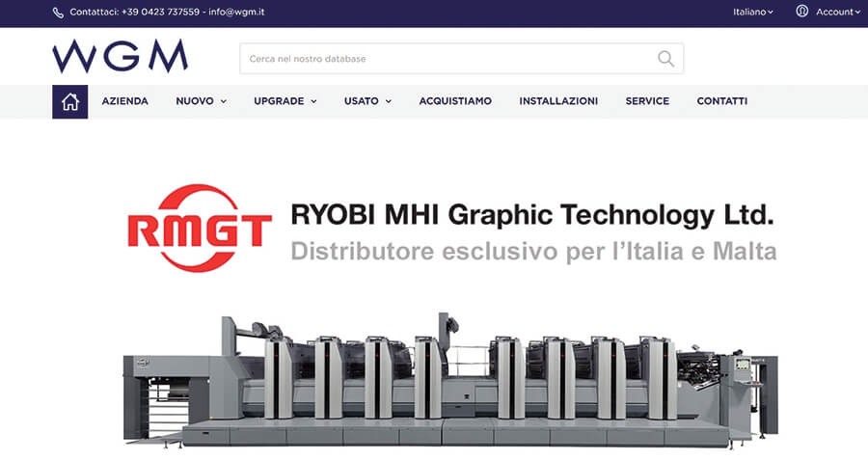This screenshot has width=868, height=460.
Task: Open the ACQUISTIAMO menu item
Action: (455, 101)
